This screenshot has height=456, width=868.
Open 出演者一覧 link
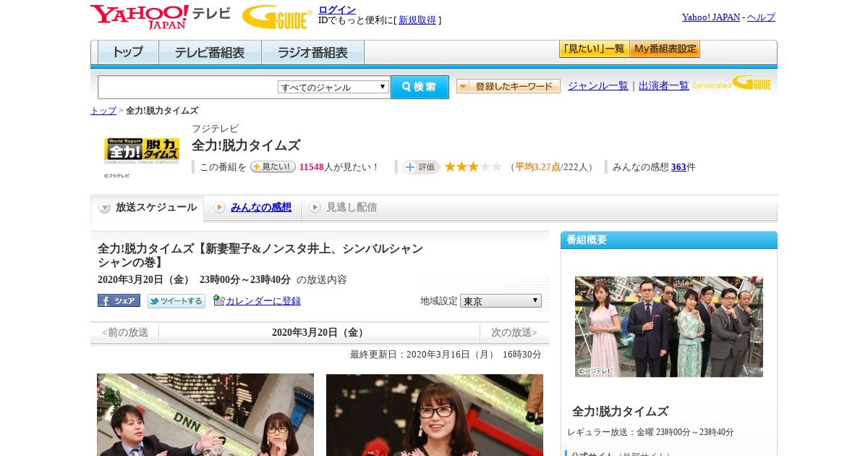[x=663, y=85]
